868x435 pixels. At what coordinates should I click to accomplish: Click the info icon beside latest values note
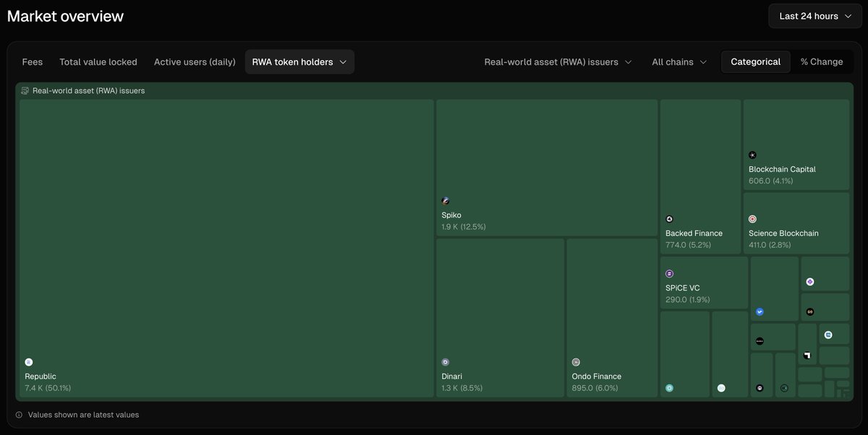[x=19, y=415]
